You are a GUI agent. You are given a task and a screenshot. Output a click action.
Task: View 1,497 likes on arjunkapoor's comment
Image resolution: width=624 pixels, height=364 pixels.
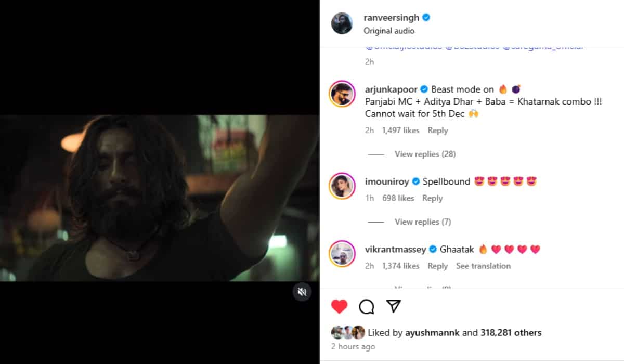tap(400, 131)
